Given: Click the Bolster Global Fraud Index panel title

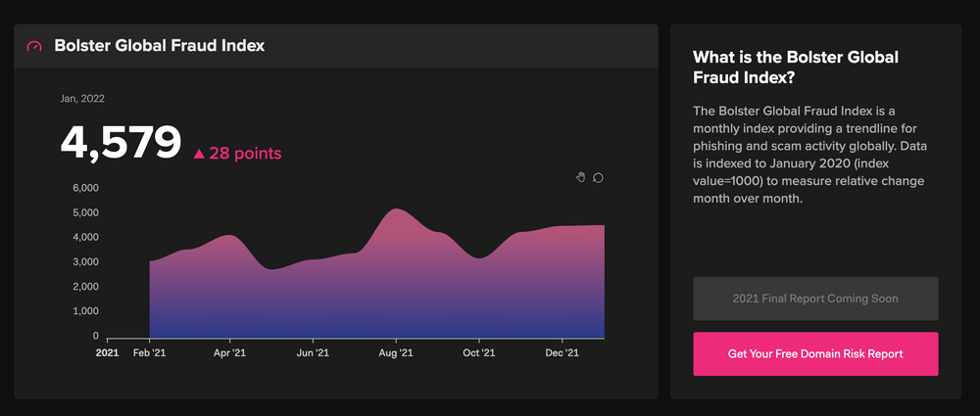Looking at the screenshot, I should [160, 46].
